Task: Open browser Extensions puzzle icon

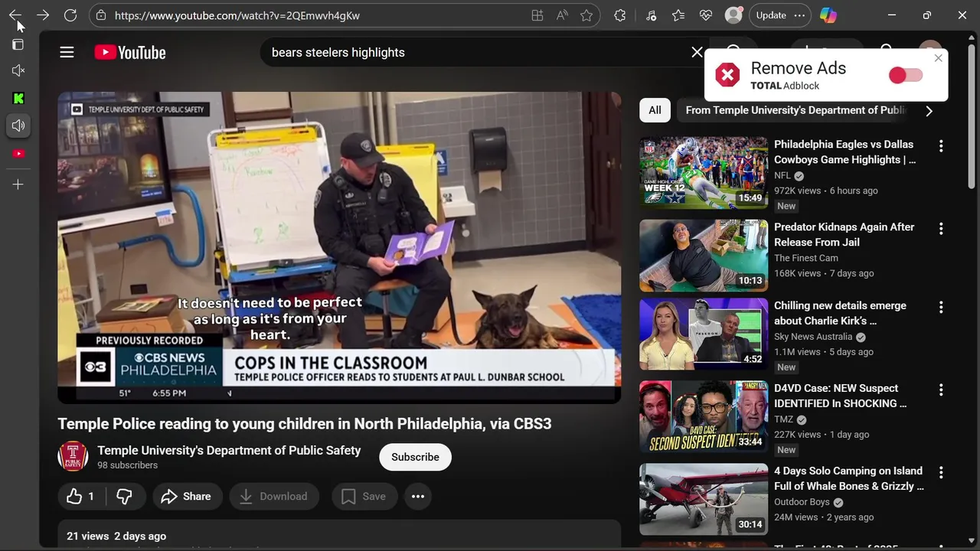Action: pyautogui.click(x=620, y=15)
